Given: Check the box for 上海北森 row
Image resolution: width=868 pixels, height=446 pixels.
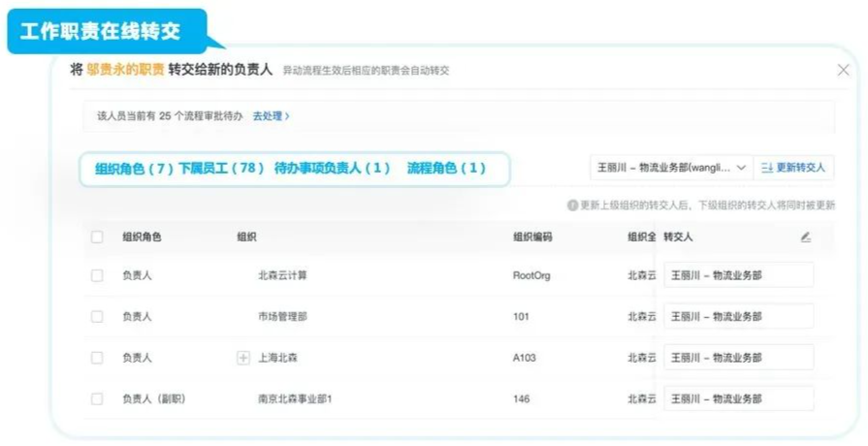Looking at the screenshot, I should point(97,358).
